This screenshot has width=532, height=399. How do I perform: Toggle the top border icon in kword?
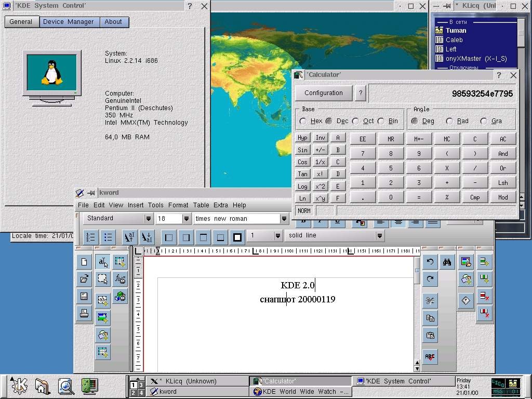(x=203, y=237)
